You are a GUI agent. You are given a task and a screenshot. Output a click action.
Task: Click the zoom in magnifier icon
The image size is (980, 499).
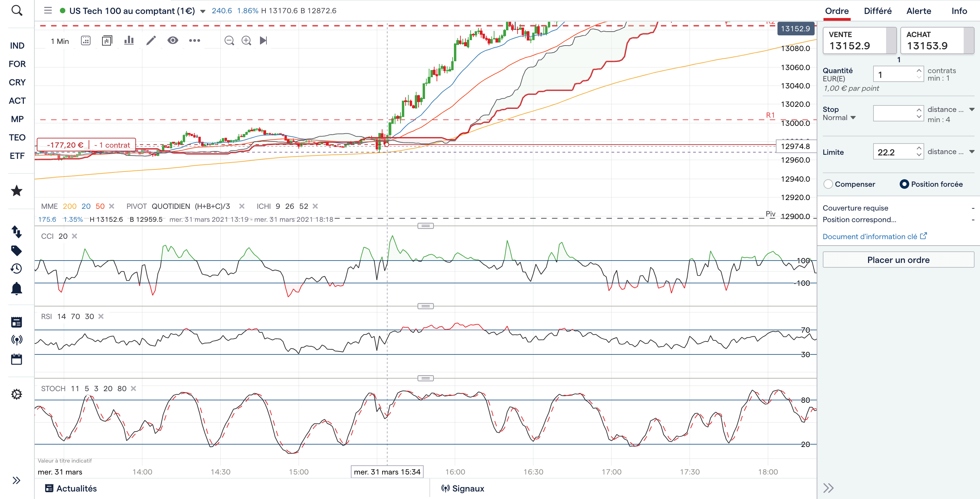coord(246,40)
